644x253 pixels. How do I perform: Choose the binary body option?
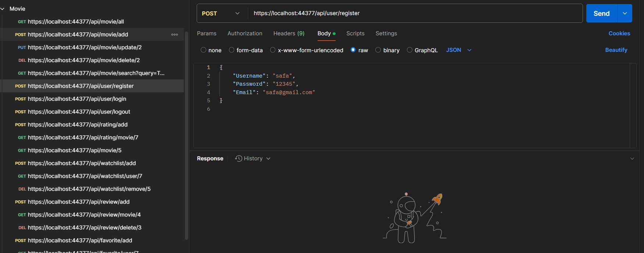(378, 50)
